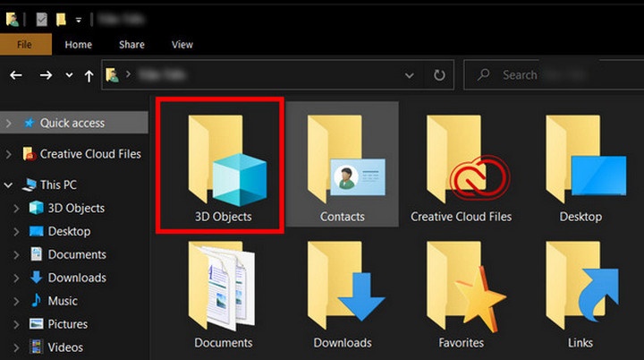
Task: Select Desktop in sidebar tree
Action: pos(60,231)
